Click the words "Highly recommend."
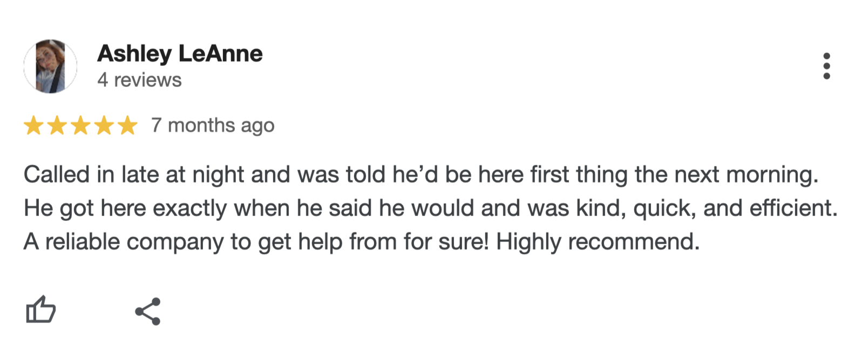The width and height of the screenshot is (868, 350). (x=598, y=242)
